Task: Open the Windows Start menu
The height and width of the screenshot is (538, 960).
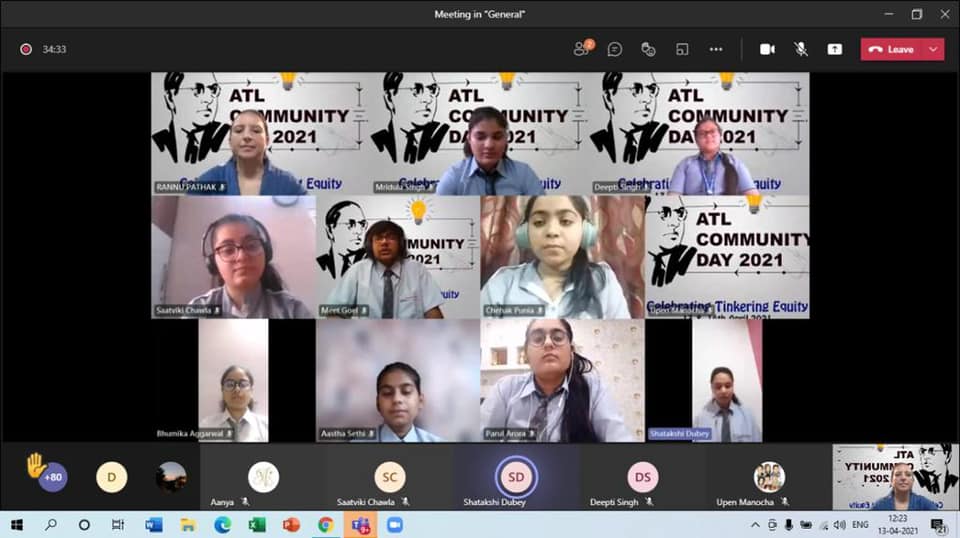Action: (16, 524)
